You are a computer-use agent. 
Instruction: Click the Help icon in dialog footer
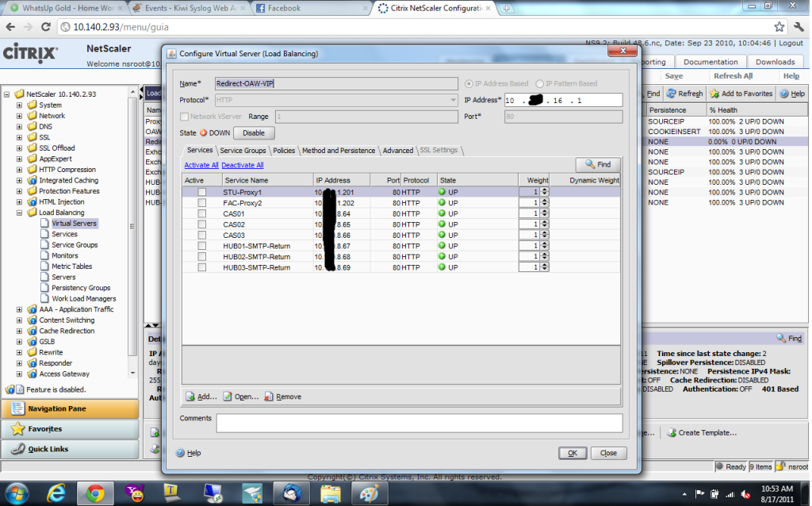pos(180,453)
